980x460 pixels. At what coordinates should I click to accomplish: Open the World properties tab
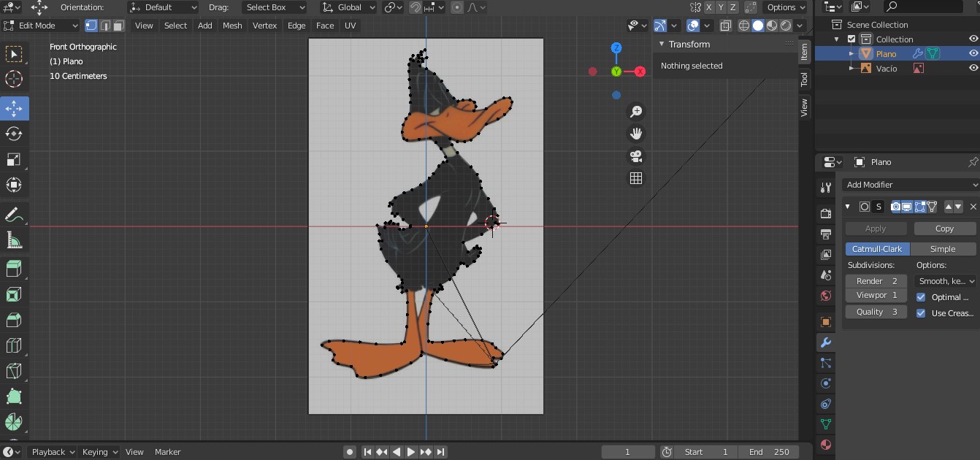826,296
